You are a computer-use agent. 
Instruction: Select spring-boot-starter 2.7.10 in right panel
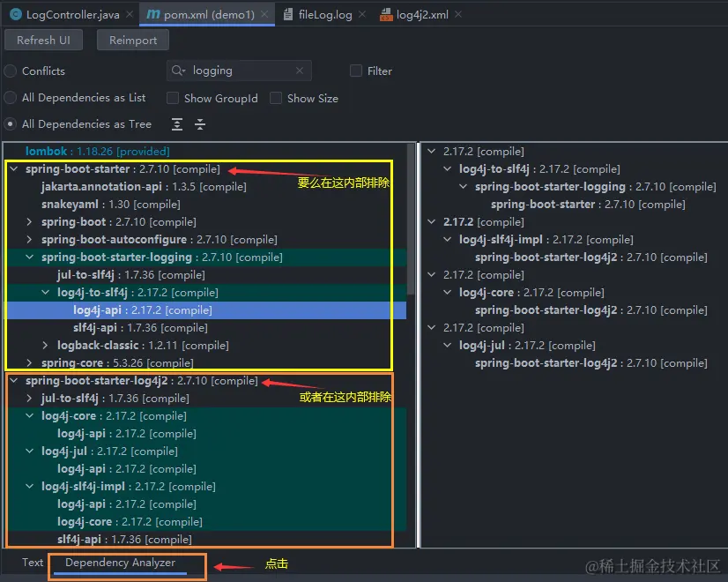[588, 205]
